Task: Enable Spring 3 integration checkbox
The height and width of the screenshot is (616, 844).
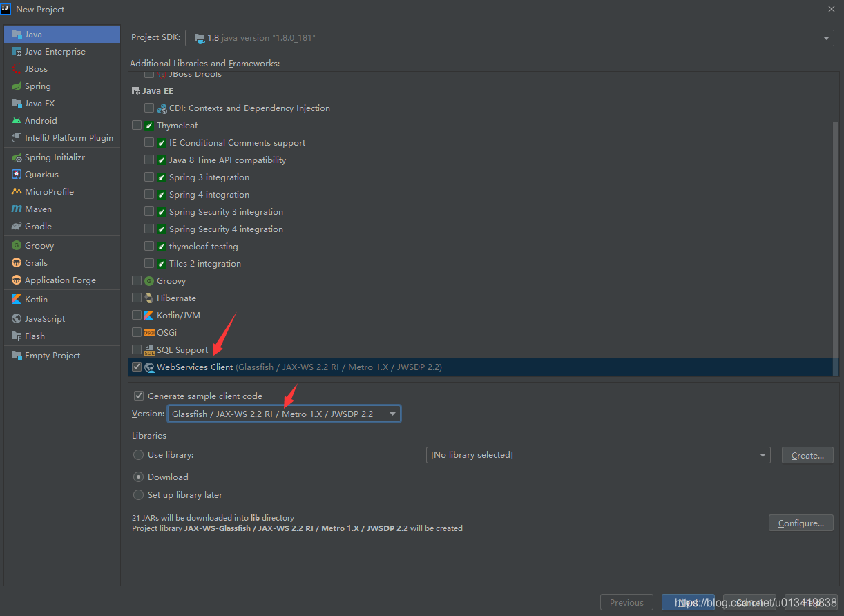Action: (x=149, y=177)
